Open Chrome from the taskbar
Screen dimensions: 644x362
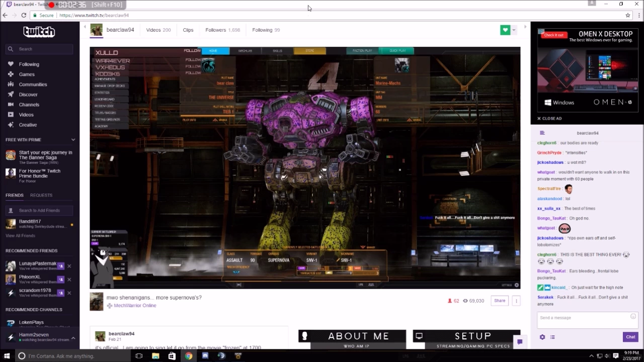point(188,356)
